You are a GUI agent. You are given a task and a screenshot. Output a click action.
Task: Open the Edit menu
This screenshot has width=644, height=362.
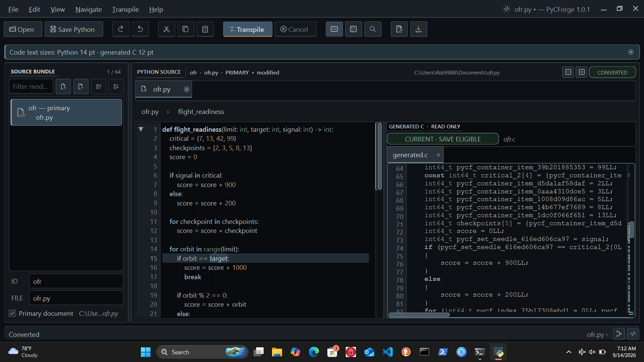point(34,9)
